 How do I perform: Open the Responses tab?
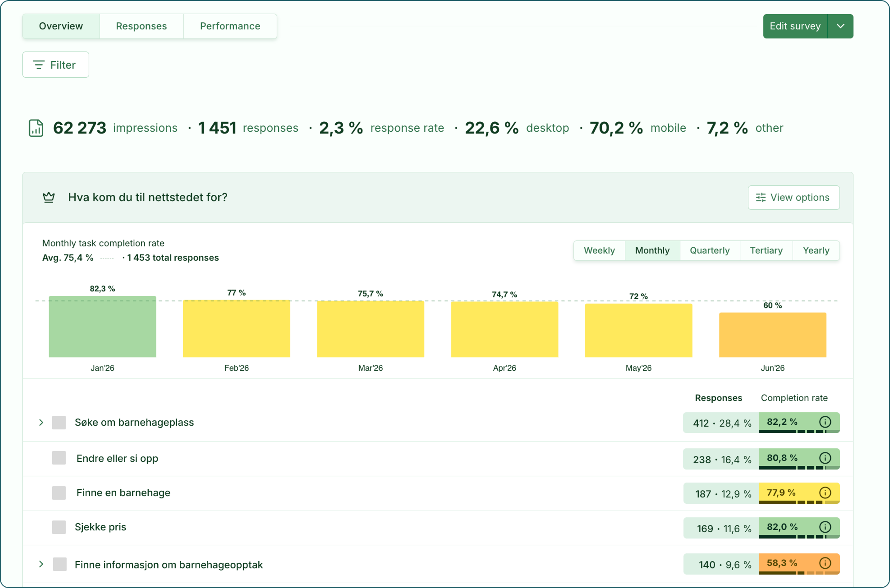click(x=141, y=26)
